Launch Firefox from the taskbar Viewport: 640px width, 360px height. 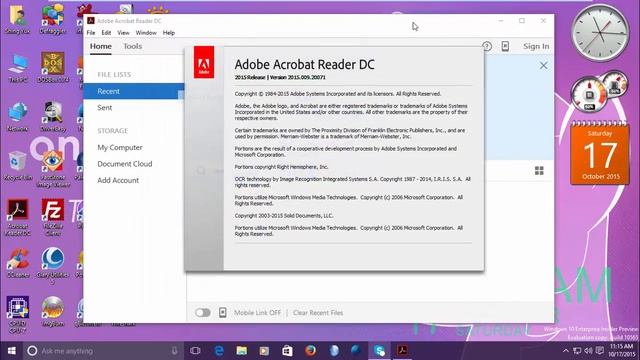[x=310, y=351]
